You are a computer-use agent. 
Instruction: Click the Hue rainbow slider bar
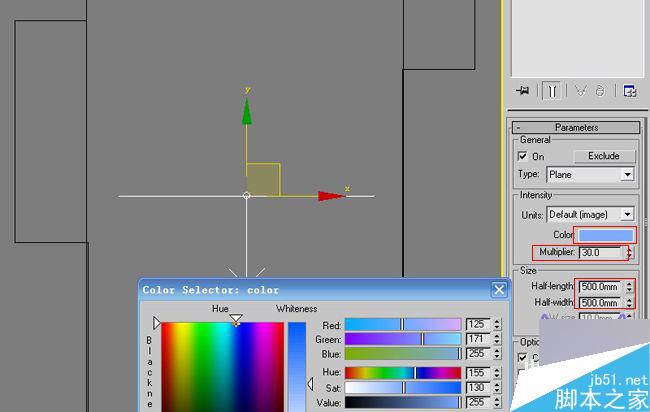403,373
